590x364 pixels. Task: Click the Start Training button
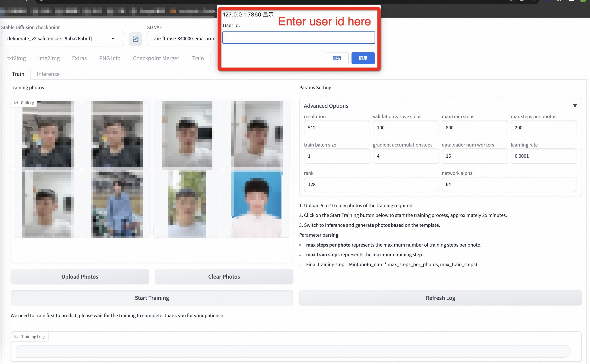(x=152, y=298)
